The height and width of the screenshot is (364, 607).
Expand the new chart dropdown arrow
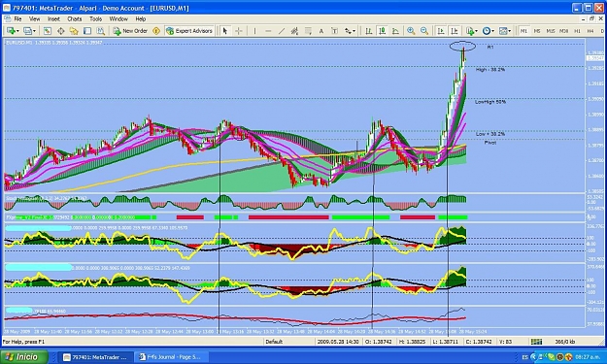point(17,31)
